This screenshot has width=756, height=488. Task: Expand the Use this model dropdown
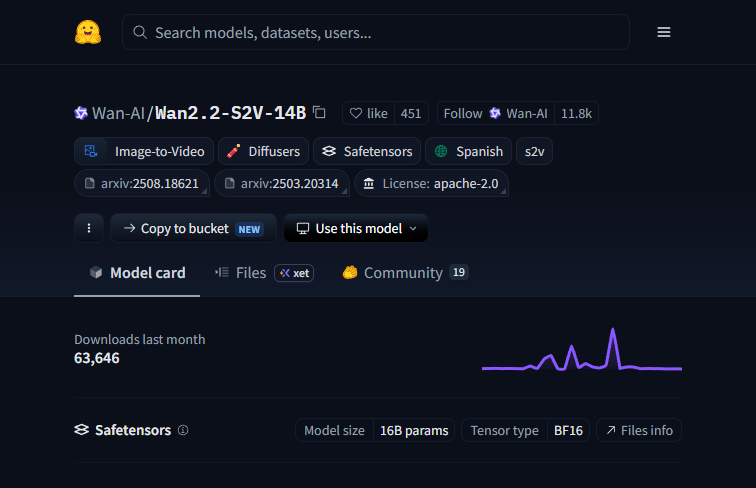tap(356, 228)
